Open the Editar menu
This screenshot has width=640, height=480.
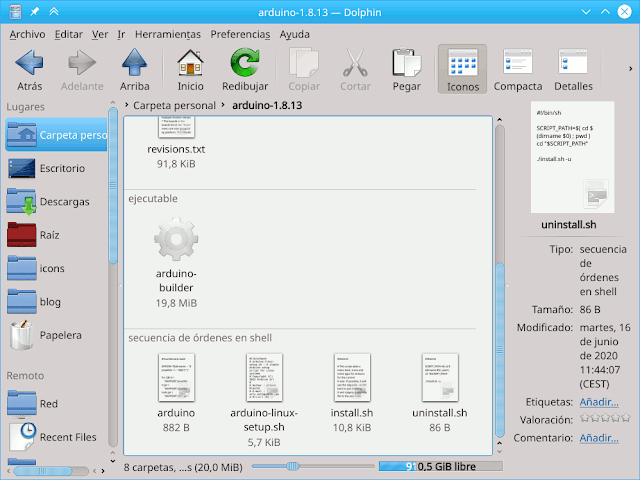69,34
